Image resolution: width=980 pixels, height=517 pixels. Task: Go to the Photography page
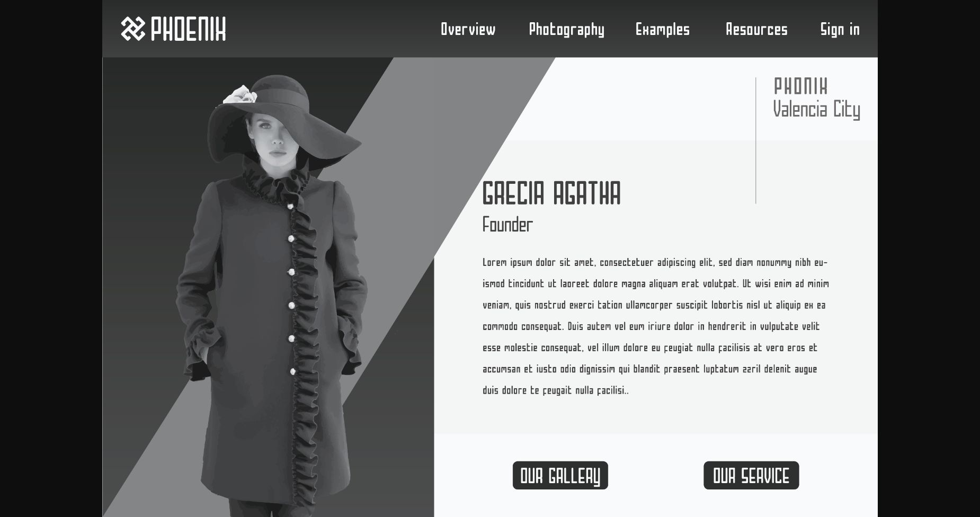[566, 30]
